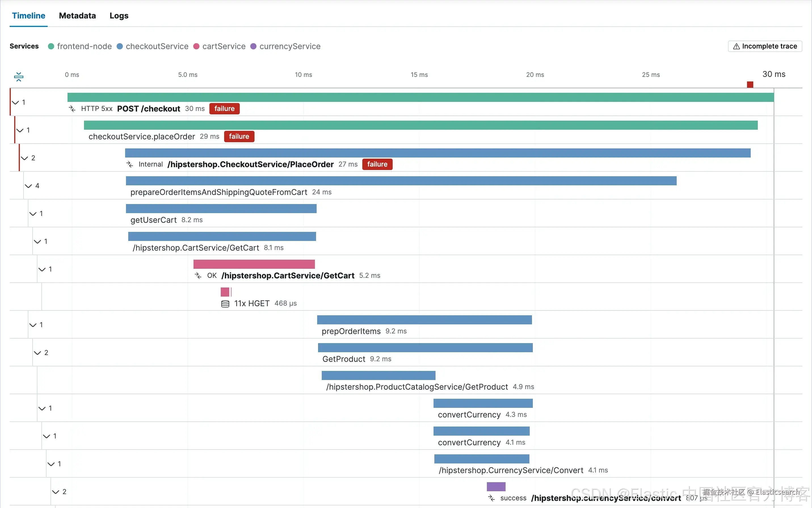Image resolution: width=812 pixels, height=508 pixels.
Task: Switch to the Metadata tab
Action: (77, 16)
